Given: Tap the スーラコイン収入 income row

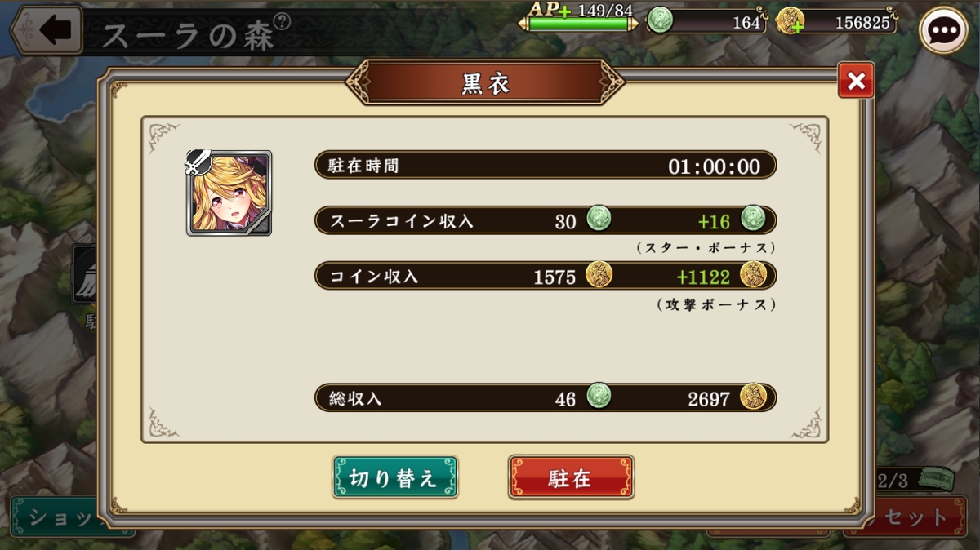Looking at the screenshot, I should (546, 220).
